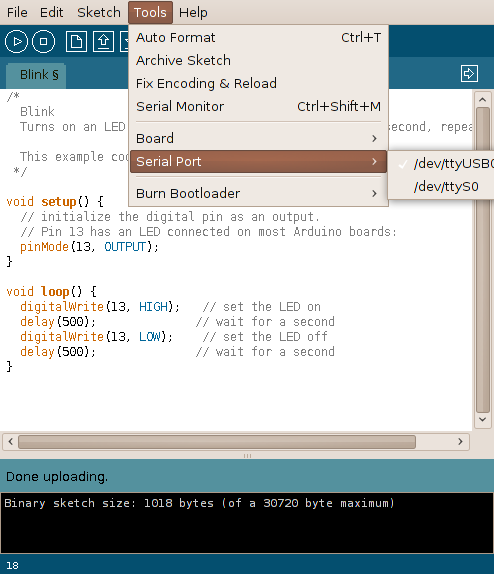Open the Sketch menu
Image resolution: width=494 pixels, height=574 pixels.
(99, 12)
